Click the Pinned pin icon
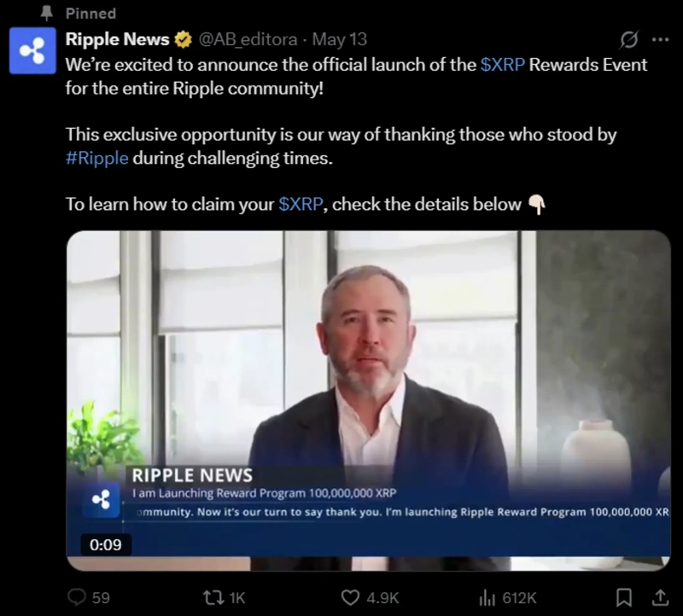Screen dimensions: 683x616 (46, 14)
